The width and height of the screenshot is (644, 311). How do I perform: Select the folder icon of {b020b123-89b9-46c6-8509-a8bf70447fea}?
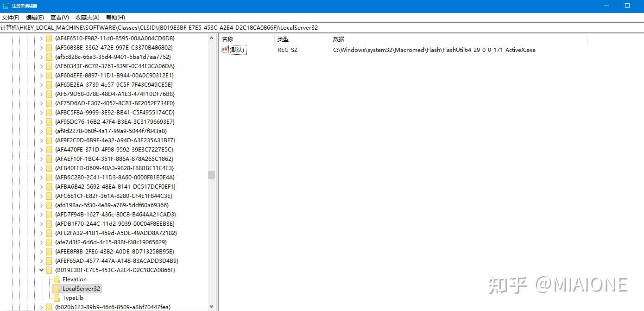tap(49, 306)
